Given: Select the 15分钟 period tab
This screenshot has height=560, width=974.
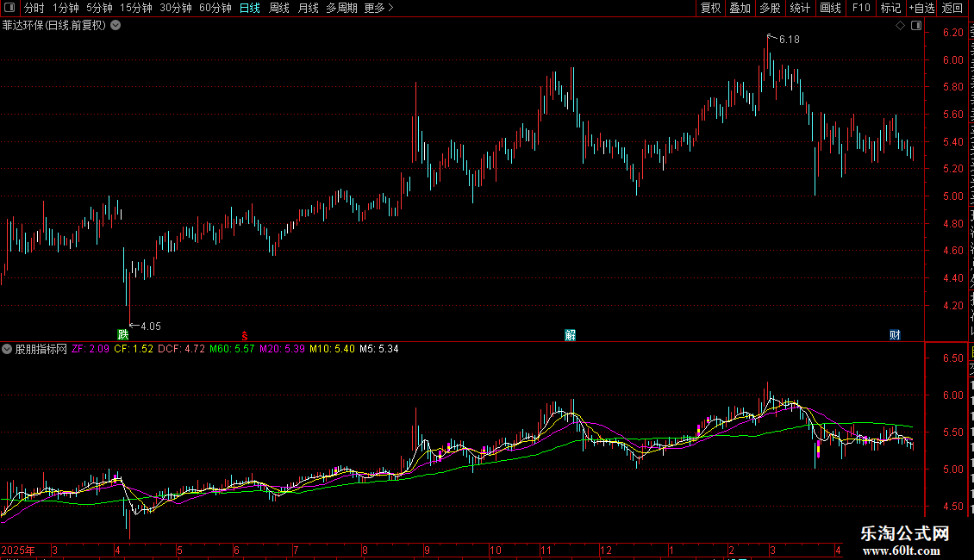Looking at the screenshot, I should [136, 8].
